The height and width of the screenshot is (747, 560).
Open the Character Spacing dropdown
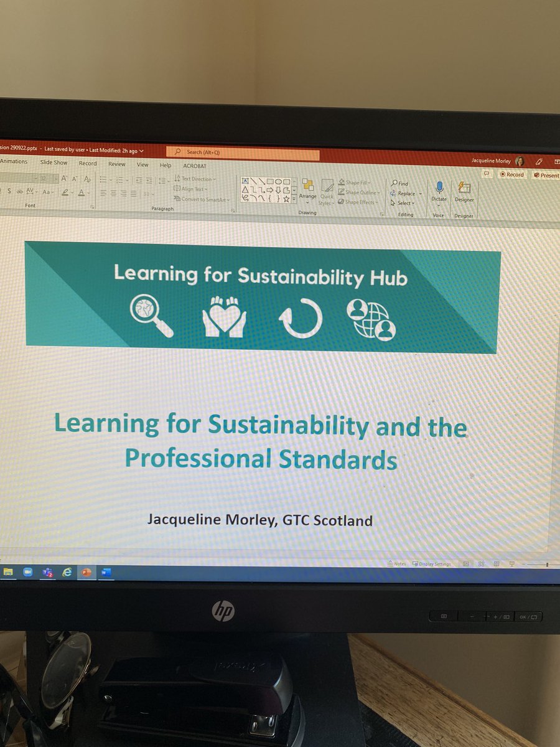[x=31, y=192]
